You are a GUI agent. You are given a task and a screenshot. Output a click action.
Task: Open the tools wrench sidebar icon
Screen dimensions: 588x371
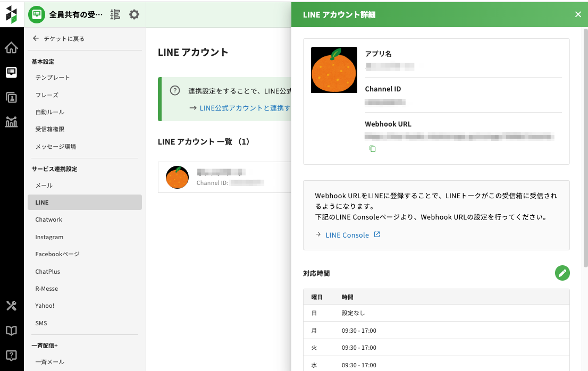11,306
